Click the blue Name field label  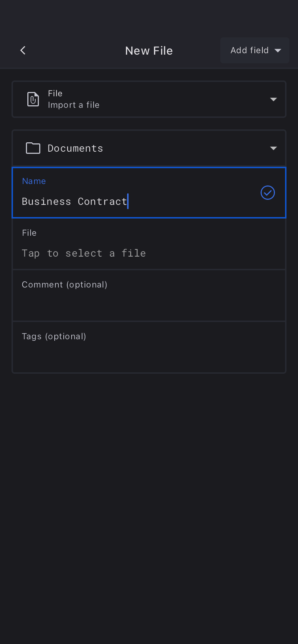coord(34,181)
